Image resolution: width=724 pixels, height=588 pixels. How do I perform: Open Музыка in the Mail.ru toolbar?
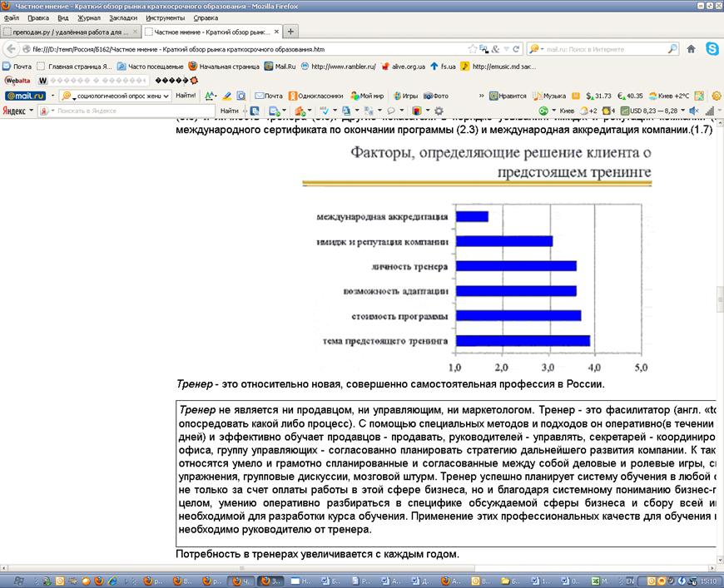point(549,96)
